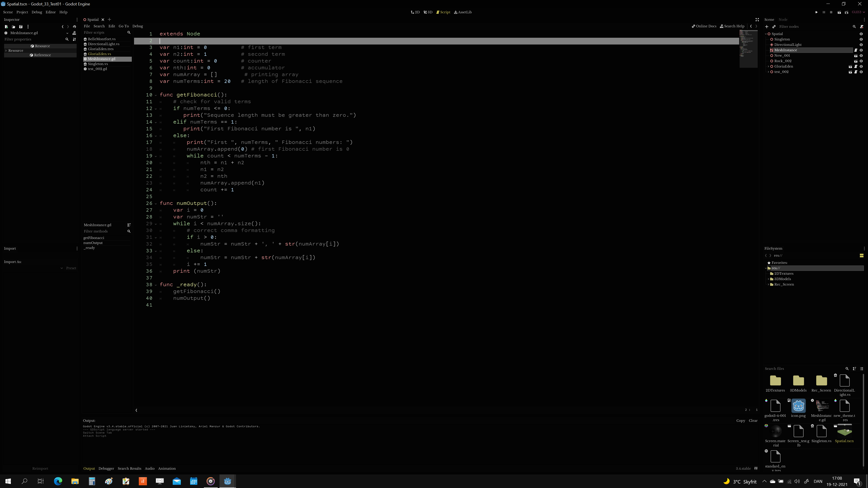Viewport: 868px width, 488px height.
Task: Add a new child node plus icon
Action: pos(767,27)
